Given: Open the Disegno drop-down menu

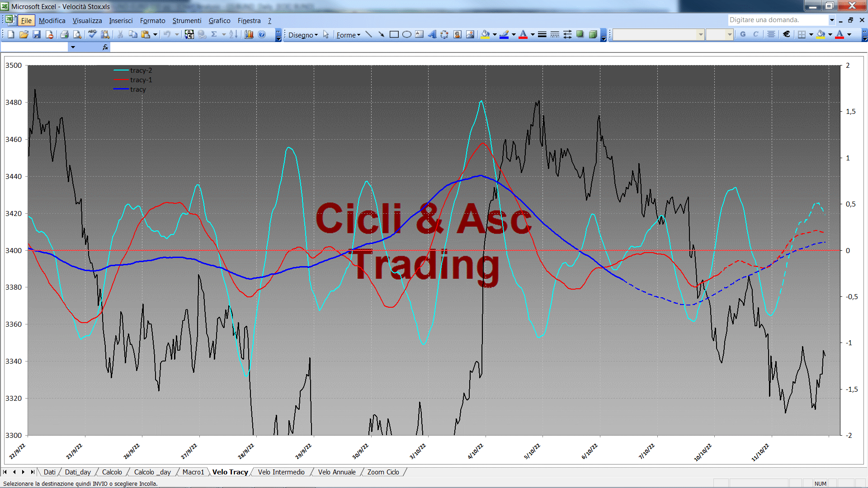Looking at the screenshot, I should pyautogui.click(x=303, y=35).
